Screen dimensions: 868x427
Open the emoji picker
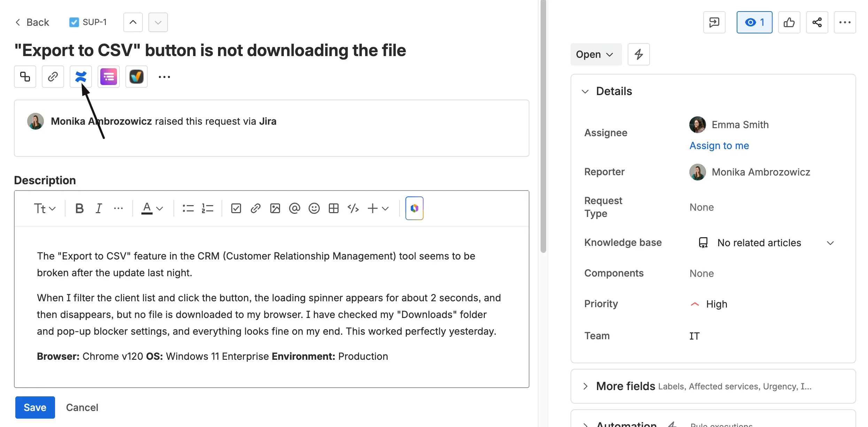[314, 208]
